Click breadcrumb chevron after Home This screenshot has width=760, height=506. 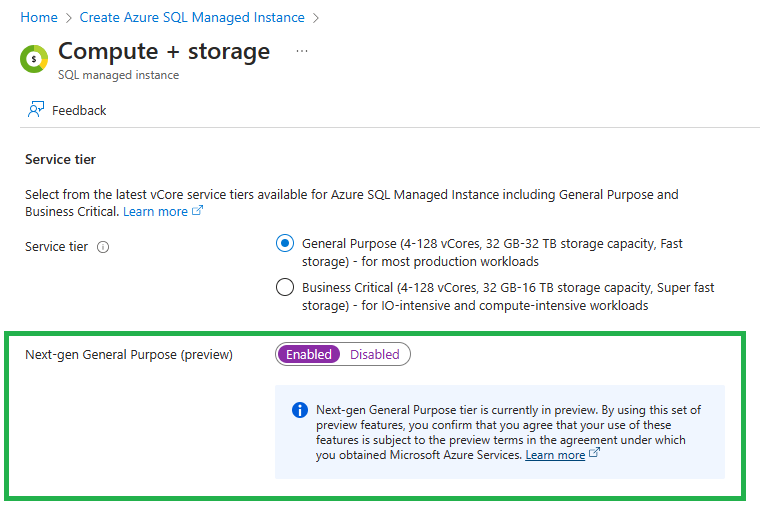[68, 18]
